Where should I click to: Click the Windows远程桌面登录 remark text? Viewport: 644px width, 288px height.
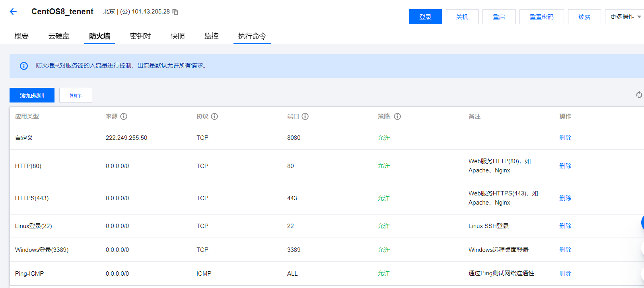pos(498,250)
